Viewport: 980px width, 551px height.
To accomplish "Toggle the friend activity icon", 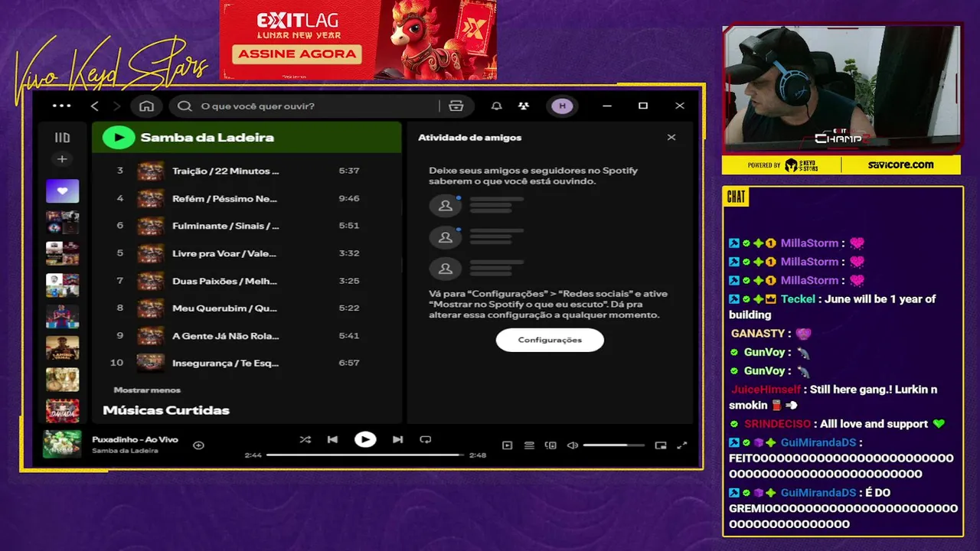I will tap(524, 106).
